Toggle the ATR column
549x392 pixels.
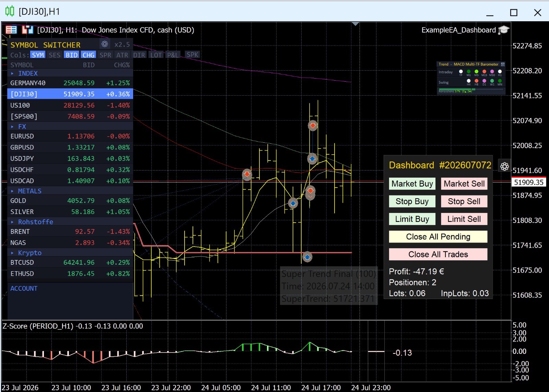(122, 55)
